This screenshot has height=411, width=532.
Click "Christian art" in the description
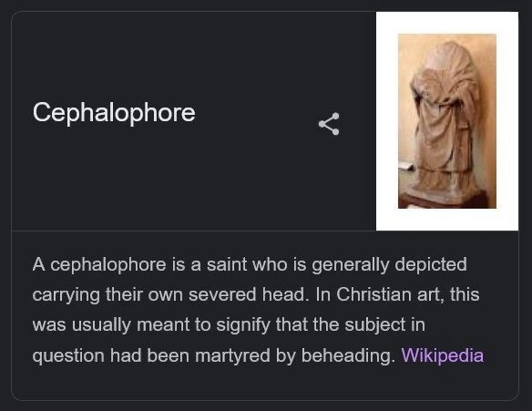pyautogui.click(x=390, y=294)
